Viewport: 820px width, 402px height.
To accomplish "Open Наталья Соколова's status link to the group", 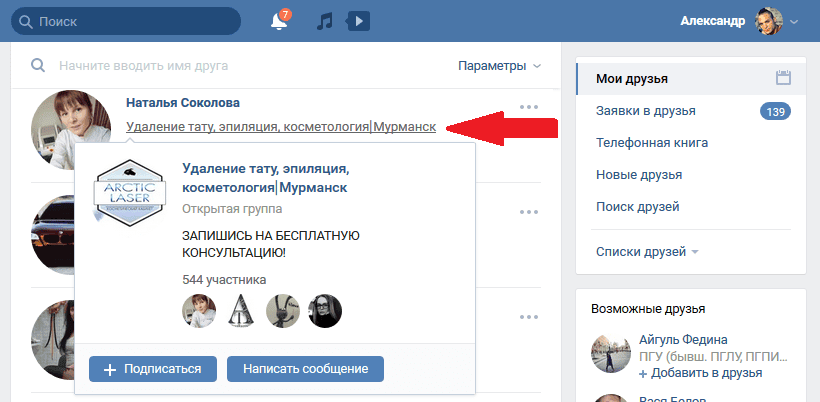I will click(281, 127).
